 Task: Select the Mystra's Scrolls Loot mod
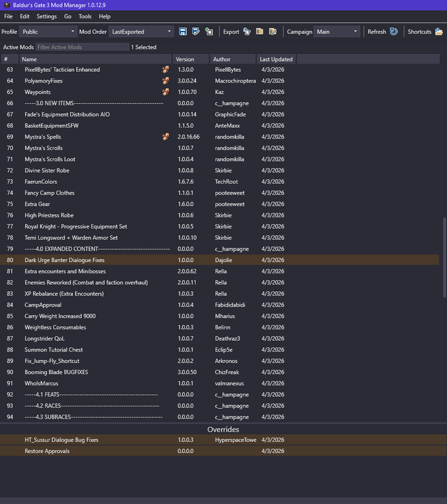point(220,159)
